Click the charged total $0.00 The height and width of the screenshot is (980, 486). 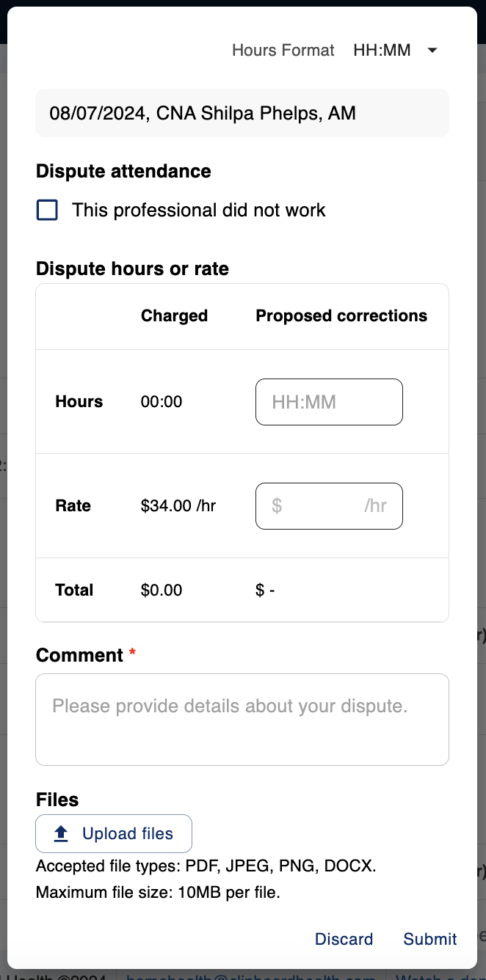[162, 590]
